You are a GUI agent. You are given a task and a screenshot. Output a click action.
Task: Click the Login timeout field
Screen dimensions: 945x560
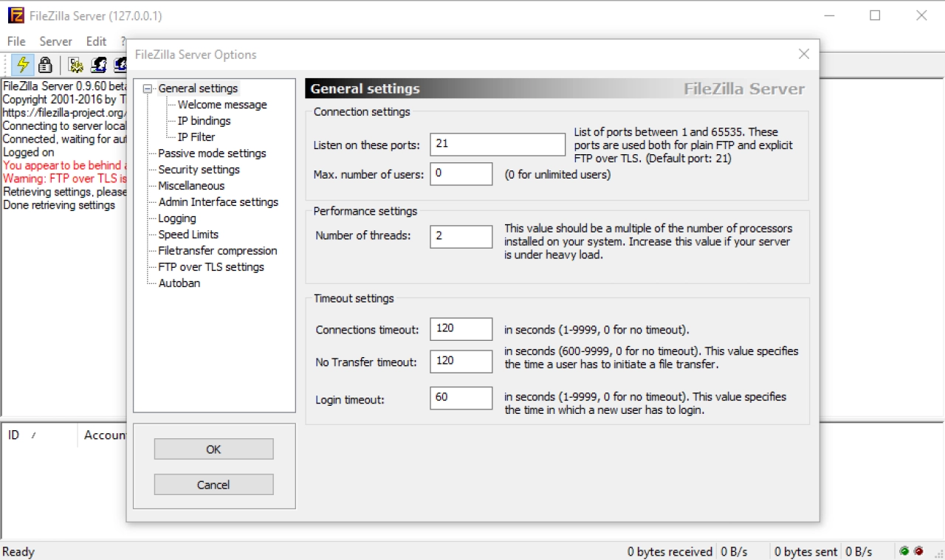coord(461,398)
